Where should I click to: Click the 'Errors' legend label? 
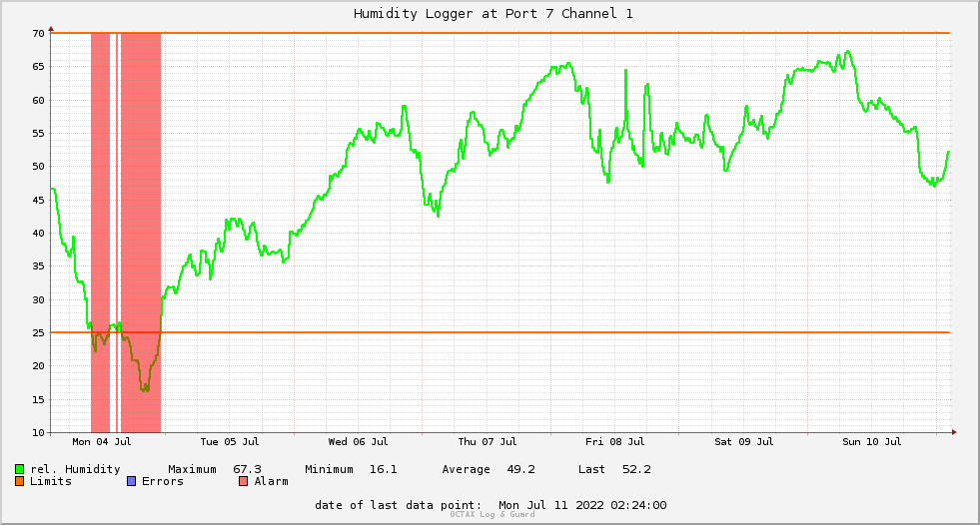point(163,481)
